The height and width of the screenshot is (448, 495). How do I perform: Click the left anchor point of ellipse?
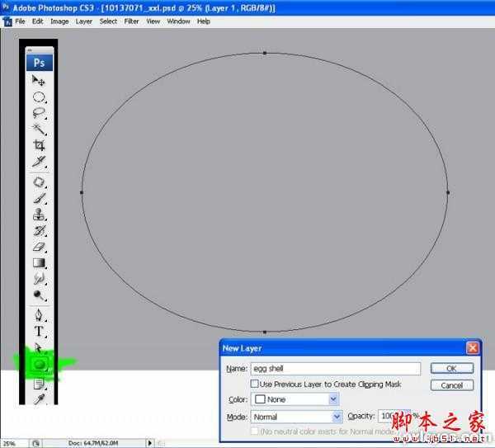82,192
